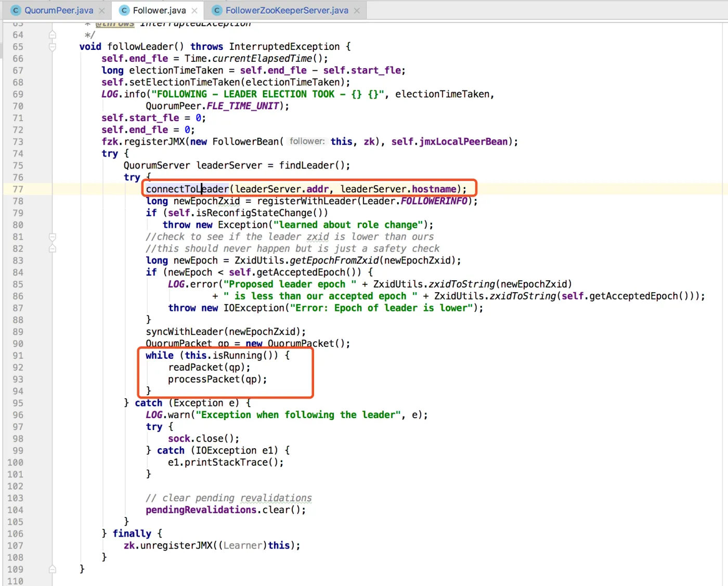
Task: Close the Follower.java tab
Action: tap(194, 10)
